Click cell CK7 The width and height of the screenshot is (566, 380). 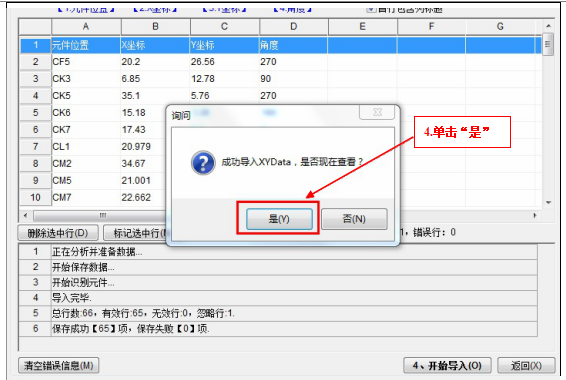pyautogui.click(x=86, y=130)
